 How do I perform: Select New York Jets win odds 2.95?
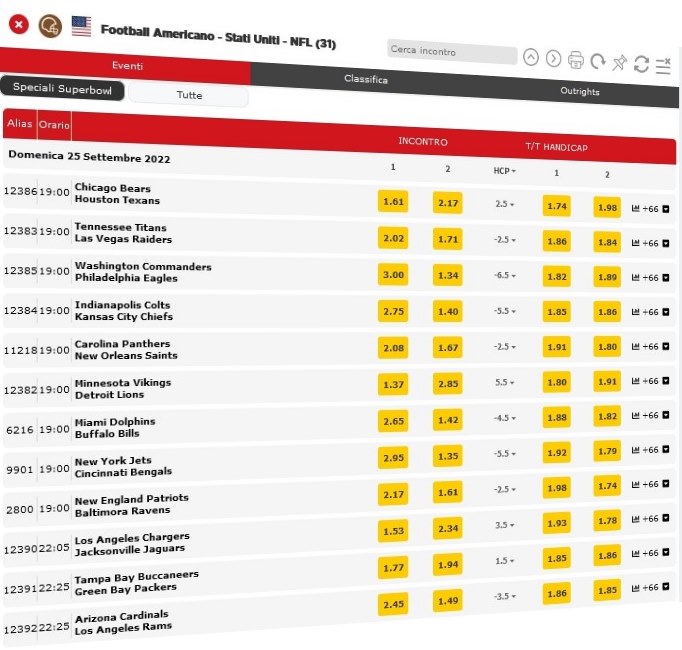click(x=393, y=458)
